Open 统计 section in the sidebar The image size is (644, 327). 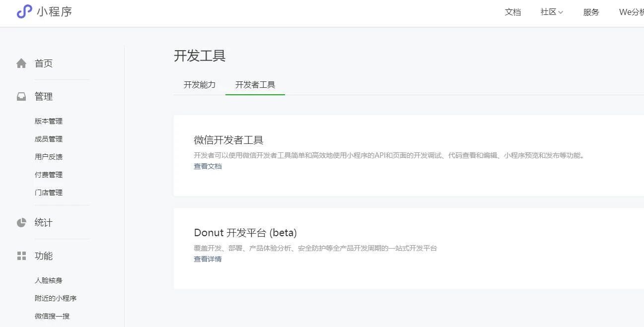pyautogui.click(x=44, y=223)
